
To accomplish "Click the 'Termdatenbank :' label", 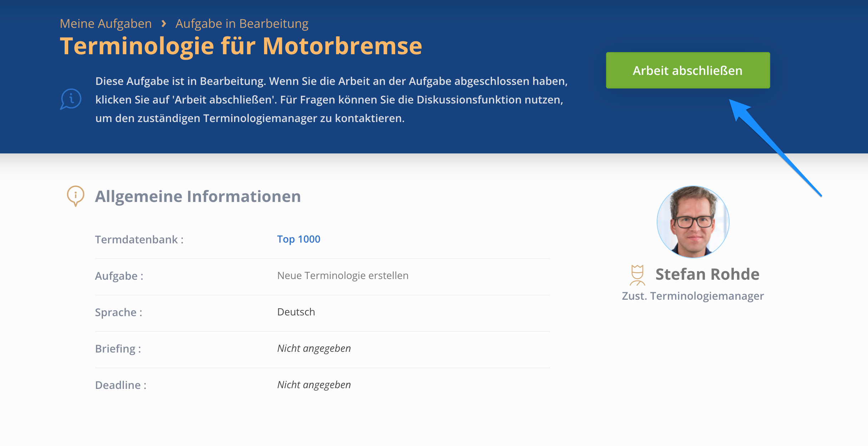I will tap(139, 239).
